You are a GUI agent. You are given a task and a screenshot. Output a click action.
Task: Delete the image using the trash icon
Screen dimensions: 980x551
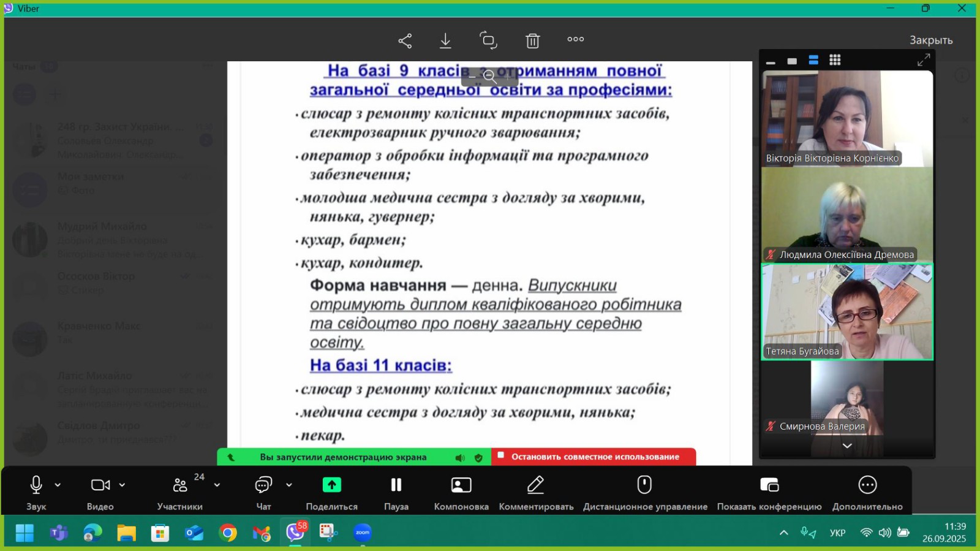(x=532, y=40)
